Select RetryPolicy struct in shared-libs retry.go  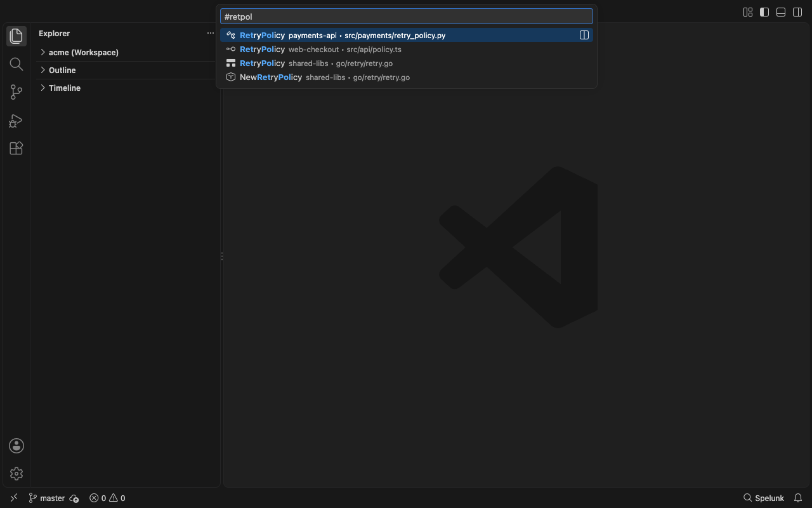tap(407, 63)
